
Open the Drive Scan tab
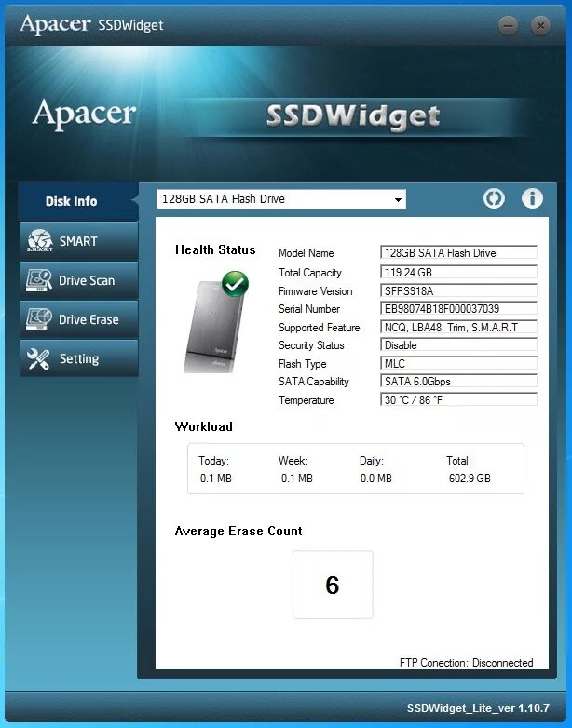pyautogui.click(x=79, y=280)
